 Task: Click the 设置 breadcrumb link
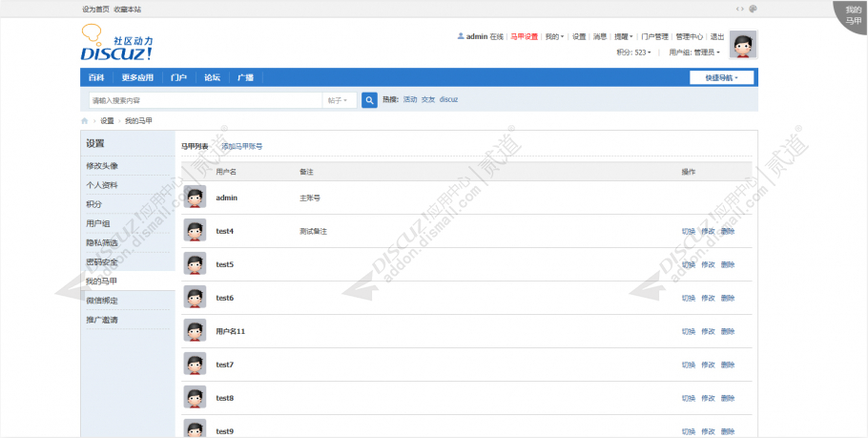107,121
